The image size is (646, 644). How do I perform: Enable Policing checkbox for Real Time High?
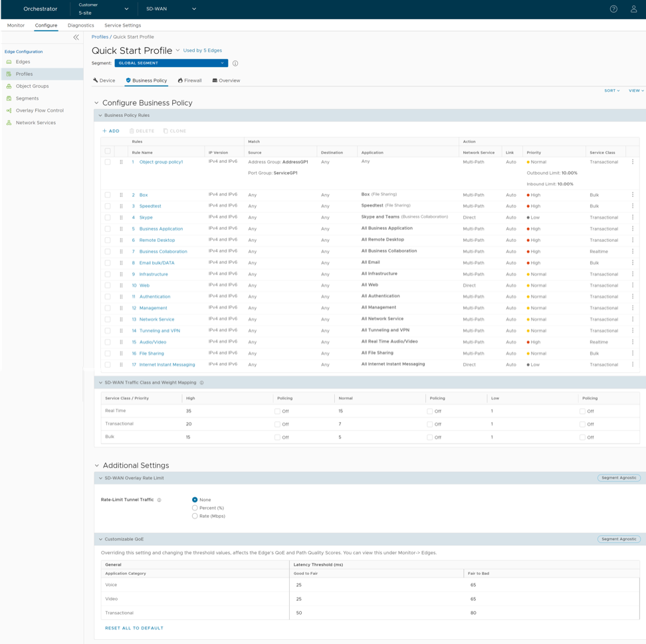277,411
